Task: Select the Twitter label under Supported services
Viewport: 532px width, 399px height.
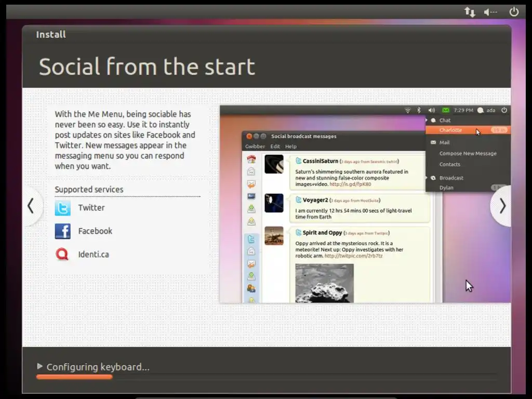Action: 91,208
